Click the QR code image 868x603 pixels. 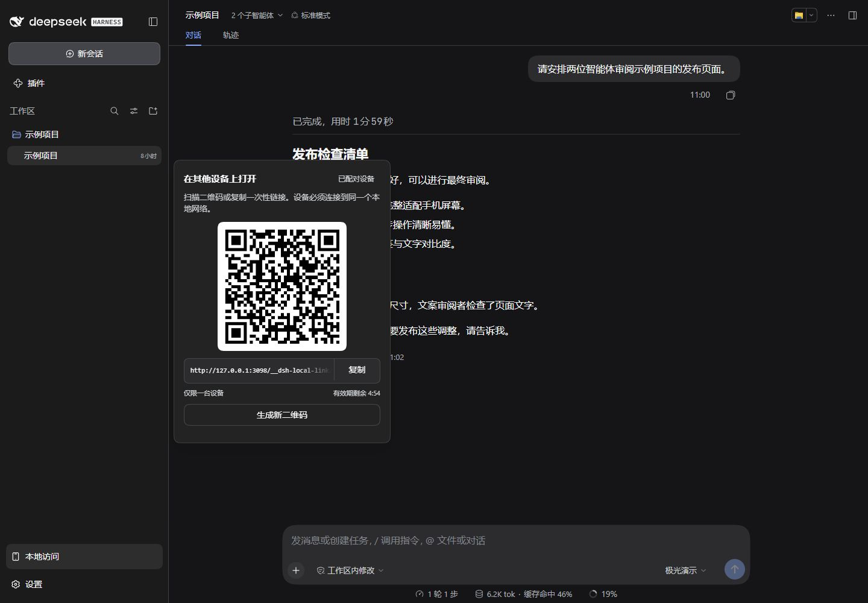(282, 286)
